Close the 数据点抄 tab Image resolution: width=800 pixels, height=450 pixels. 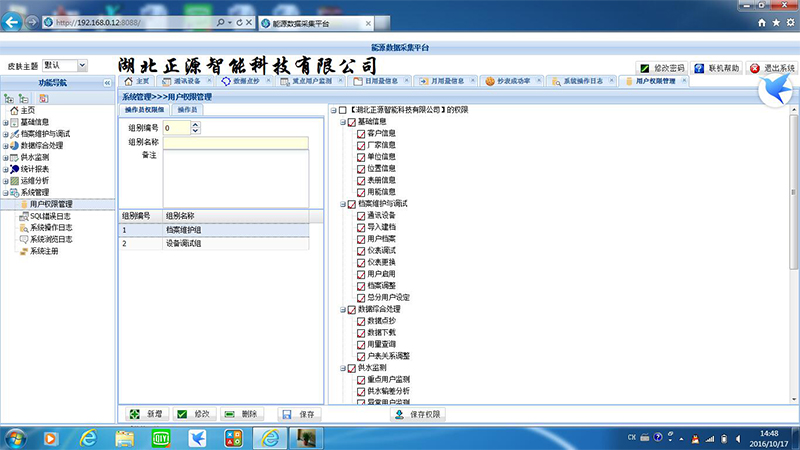pos(268,81)
